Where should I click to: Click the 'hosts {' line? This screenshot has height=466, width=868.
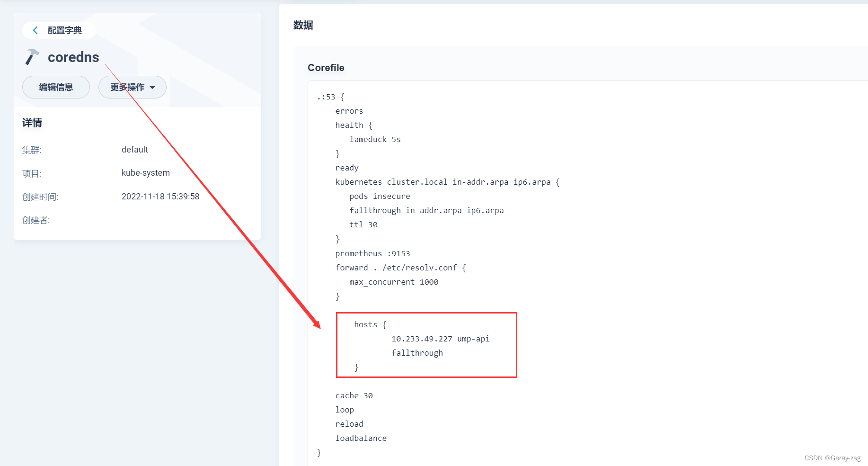370,325
